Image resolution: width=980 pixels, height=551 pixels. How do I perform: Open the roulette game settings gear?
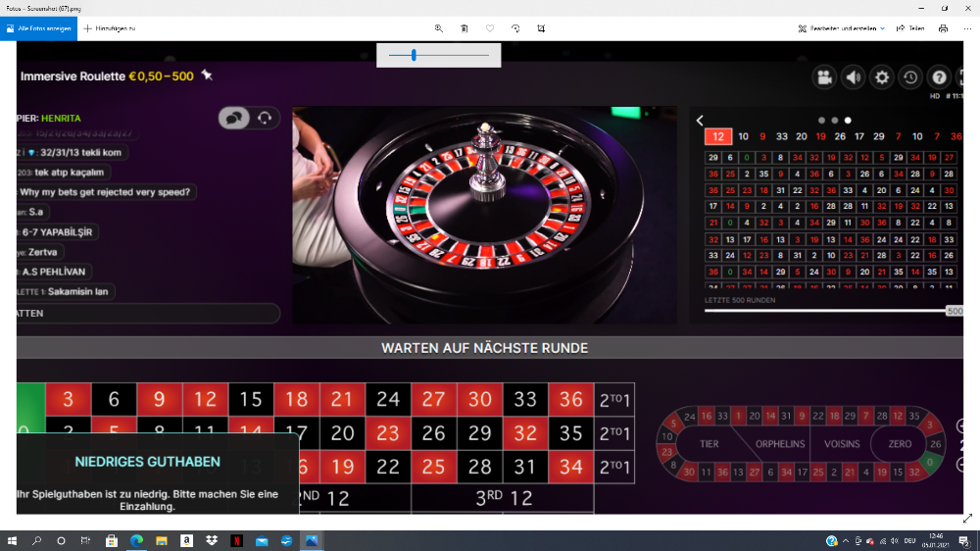click(x=882, y=77)
